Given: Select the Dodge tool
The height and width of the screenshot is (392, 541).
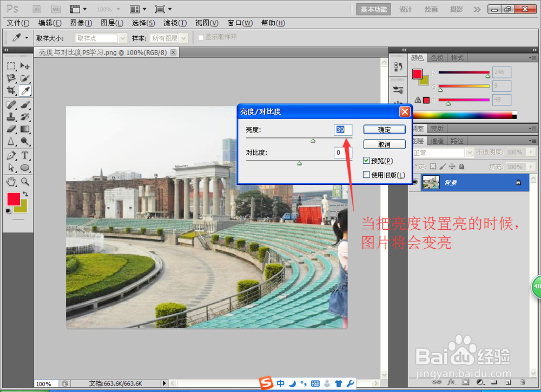Looking at the screenshot, I should pyautogui.click(x=25, y=141).
